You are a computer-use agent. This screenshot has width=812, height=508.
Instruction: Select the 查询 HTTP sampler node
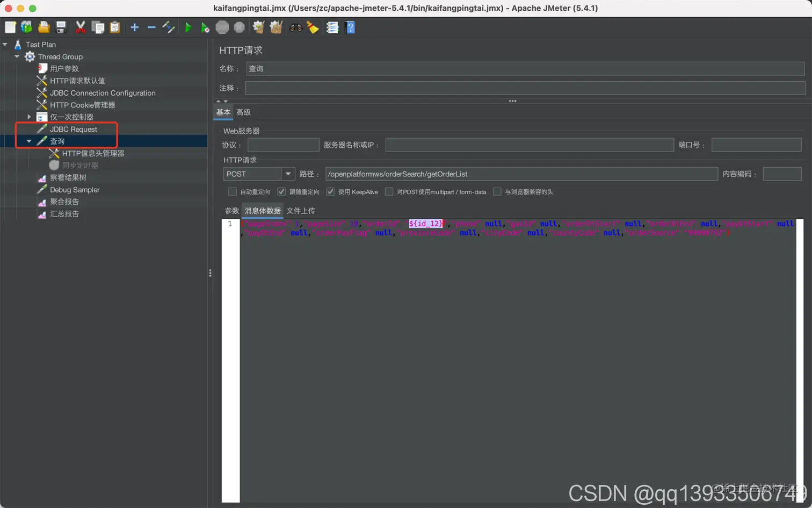[x=57, y=141]
